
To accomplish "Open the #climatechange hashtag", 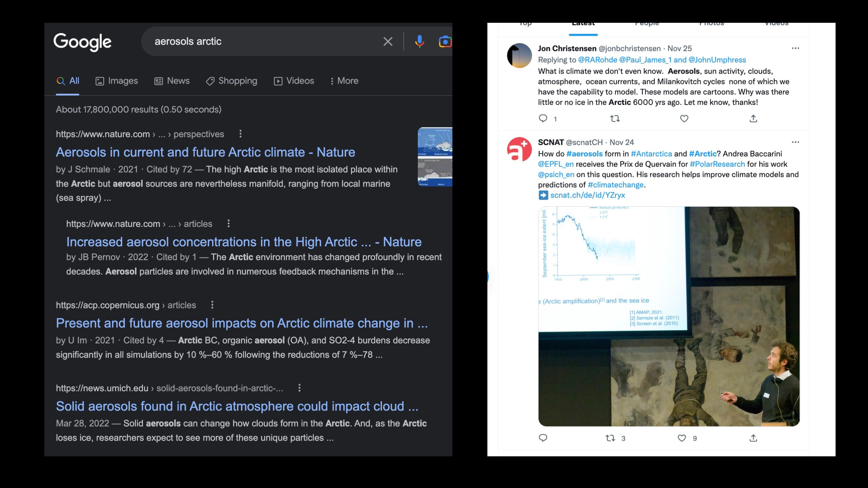I will coord(616,185).
